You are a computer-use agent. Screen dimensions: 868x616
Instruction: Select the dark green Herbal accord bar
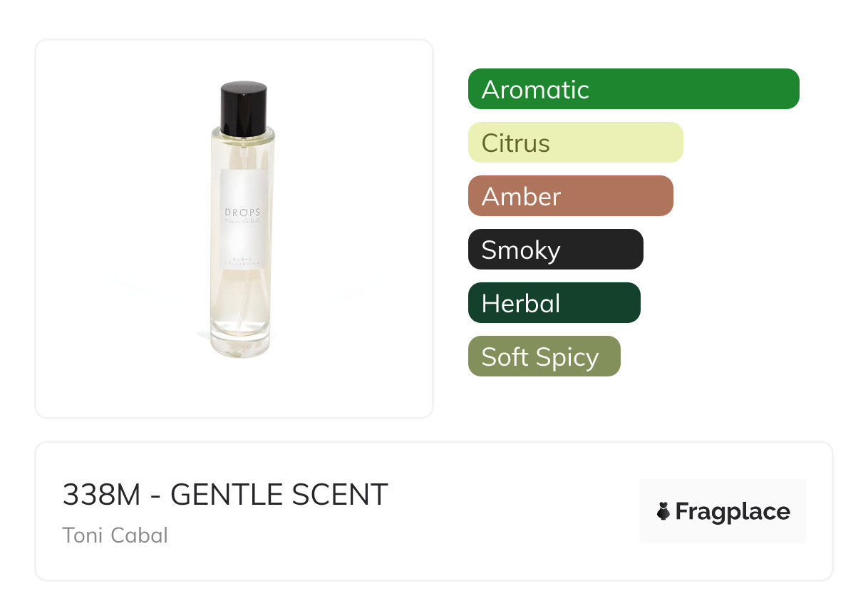[x=554, y=303]
